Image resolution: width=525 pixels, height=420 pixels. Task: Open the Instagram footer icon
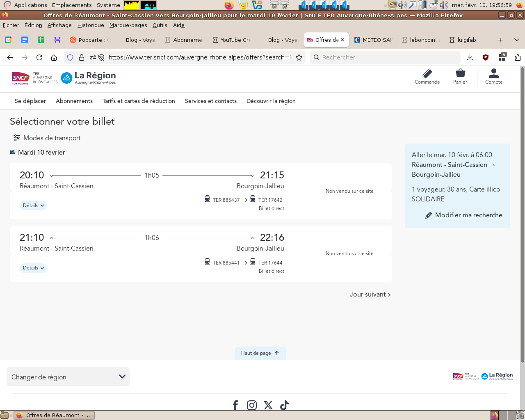[252, 405]
